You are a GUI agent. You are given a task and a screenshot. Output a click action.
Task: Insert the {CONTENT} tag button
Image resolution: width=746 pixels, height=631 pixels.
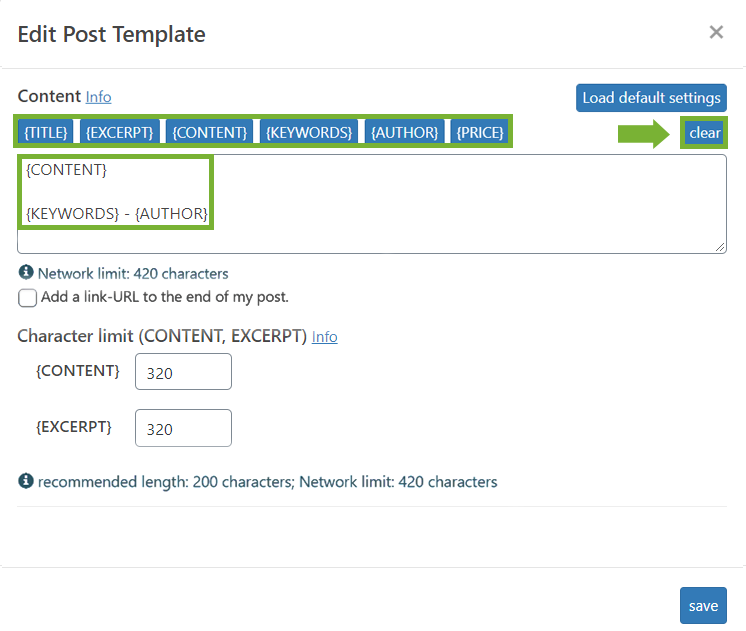point(209,132)
